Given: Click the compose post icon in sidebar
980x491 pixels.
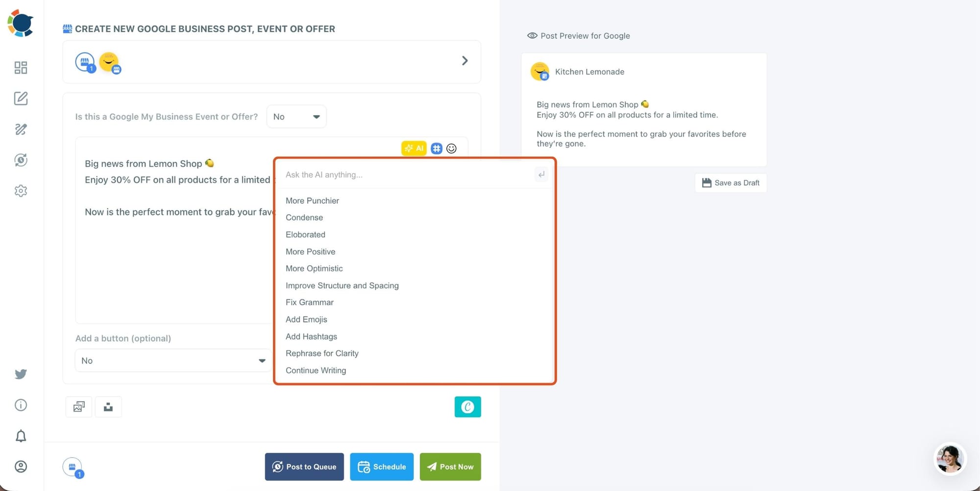Looking at the screenshot, I should tap(21, 98).
